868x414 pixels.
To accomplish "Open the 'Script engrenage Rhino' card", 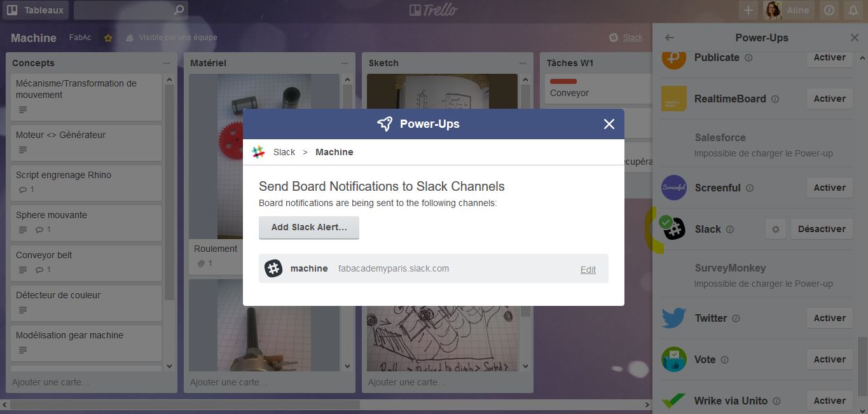I will point(86,183).
